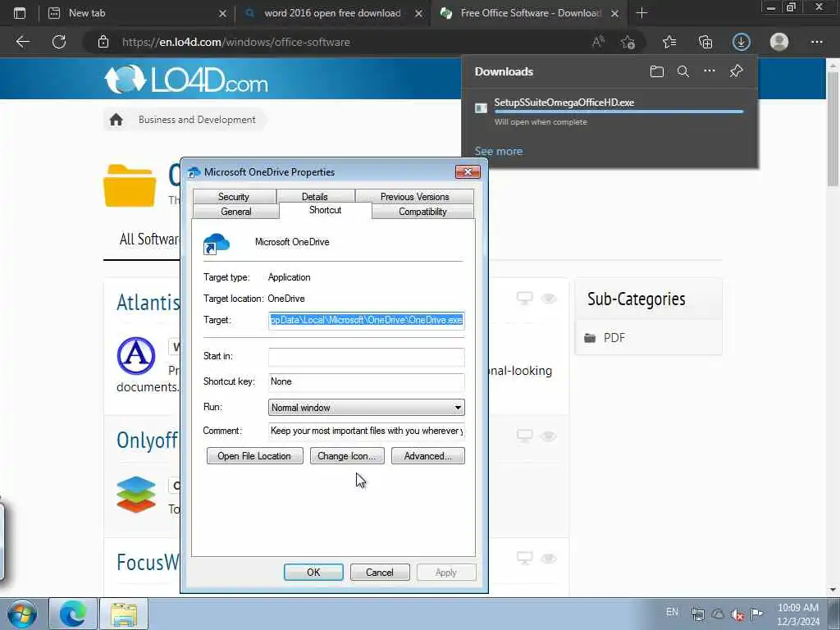Open Microsoft Edge from taskbar
Viewport: 840px width, 630px height.
(73, 614)
